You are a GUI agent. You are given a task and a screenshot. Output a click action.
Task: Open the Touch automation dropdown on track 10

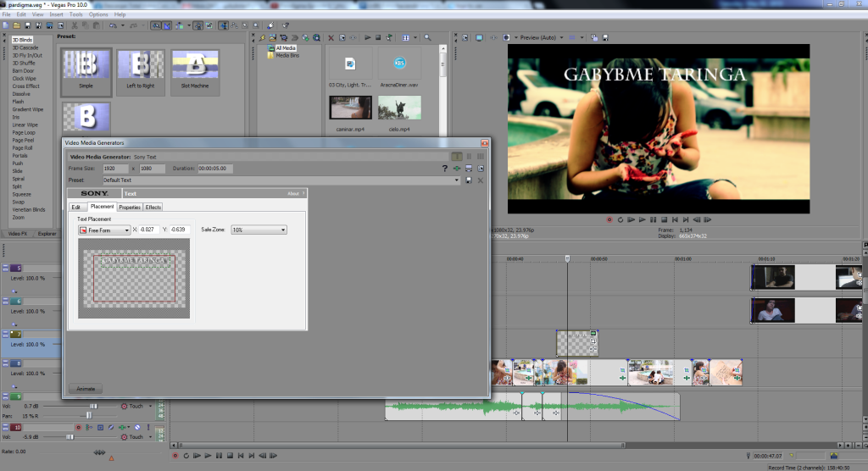[150, 436]
